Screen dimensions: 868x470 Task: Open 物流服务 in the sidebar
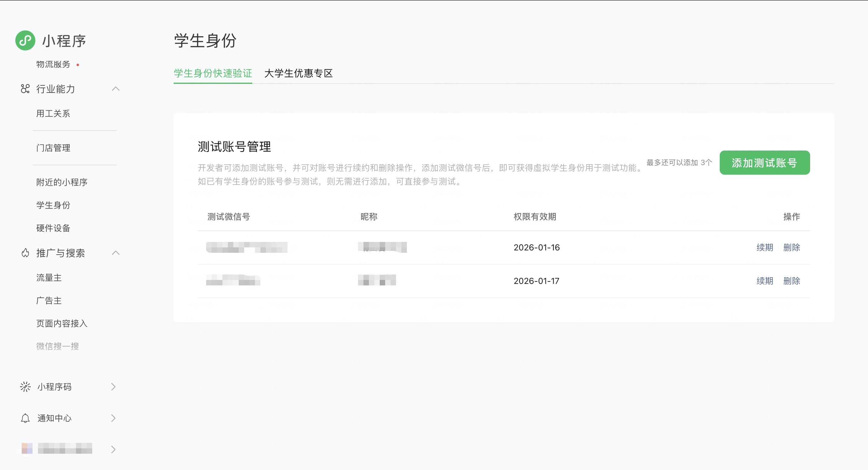[53, 64]
